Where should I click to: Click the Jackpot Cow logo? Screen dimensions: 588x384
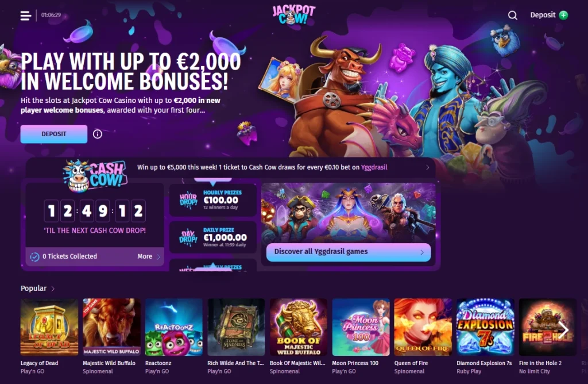pyautogui.click(x=293, y=14)
